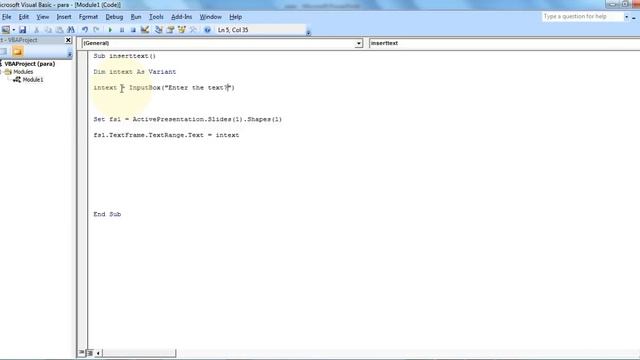
Task: Click the horizontal scrollbar thumb in code window
Action: click(139, 353)
